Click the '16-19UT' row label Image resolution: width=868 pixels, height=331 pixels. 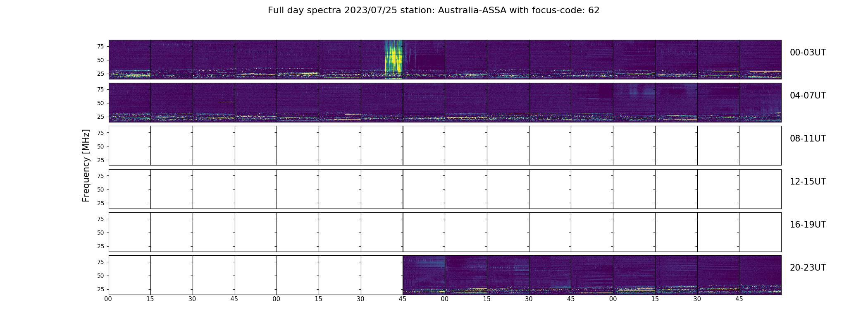808,225
